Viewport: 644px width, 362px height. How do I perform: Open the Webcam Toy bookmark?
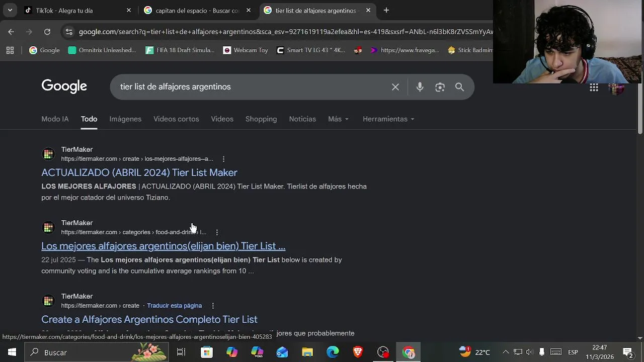[x=246, y=50]
